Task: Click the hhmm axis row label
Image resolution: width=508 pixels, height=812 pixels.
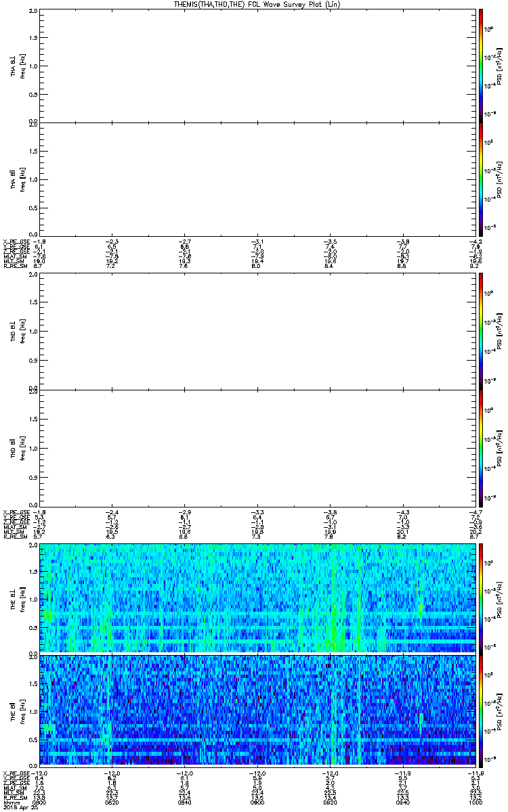Action: click(11, 803)
